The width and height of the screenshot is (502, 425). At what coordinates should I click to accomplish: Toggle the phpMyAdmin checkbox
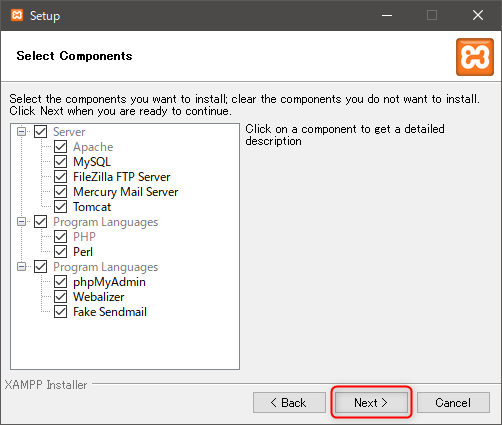point(60,282)
